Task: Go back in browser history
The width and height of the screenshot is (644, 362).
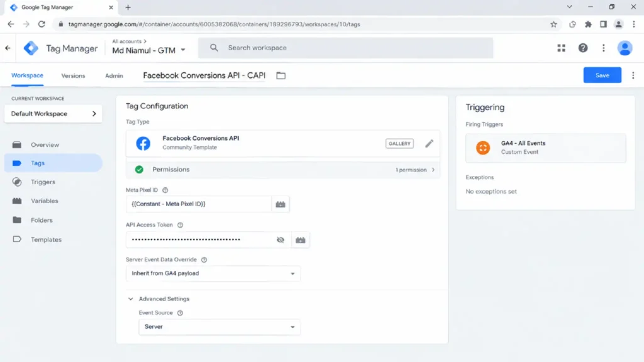Action: 11,25
